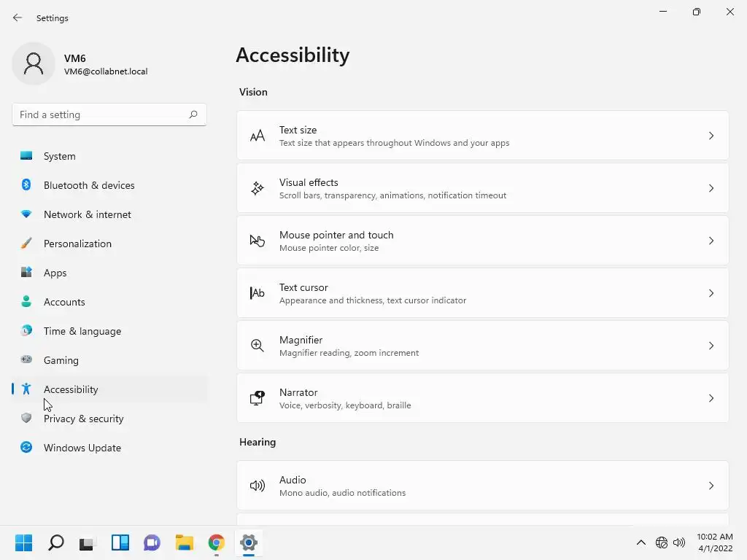Click the Bluetooth & devices icon
The width and height of the screenshot is (747, 560).
tap(26, 185)
